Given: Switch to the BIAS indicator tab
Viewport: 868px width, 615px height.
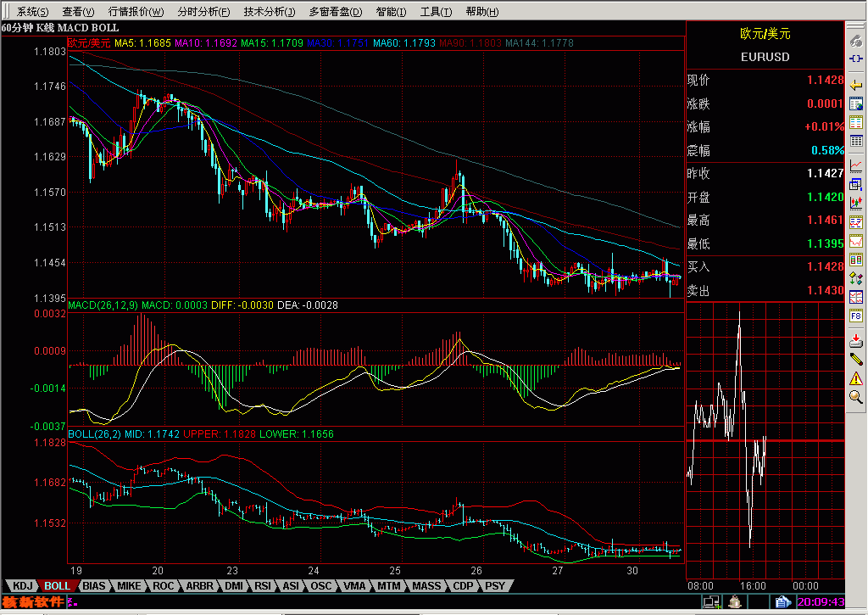Looking at the screenshot, I should [x=94, y=585].
